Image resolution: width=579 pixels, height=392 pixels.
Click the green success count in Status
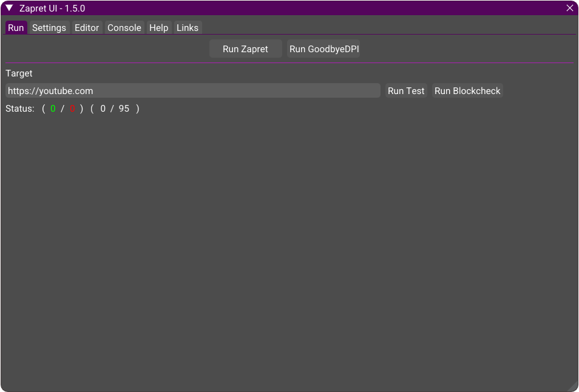53,109
